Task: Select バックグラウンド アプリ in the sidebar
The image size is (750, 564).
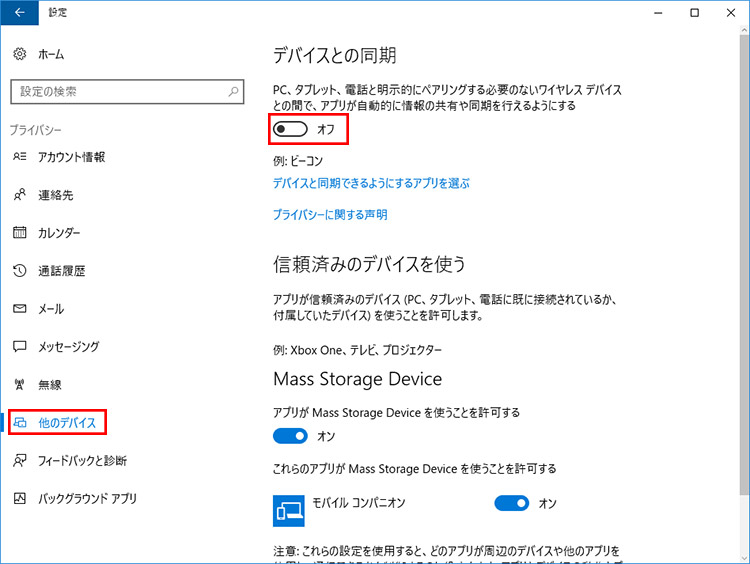Action: 88,498
